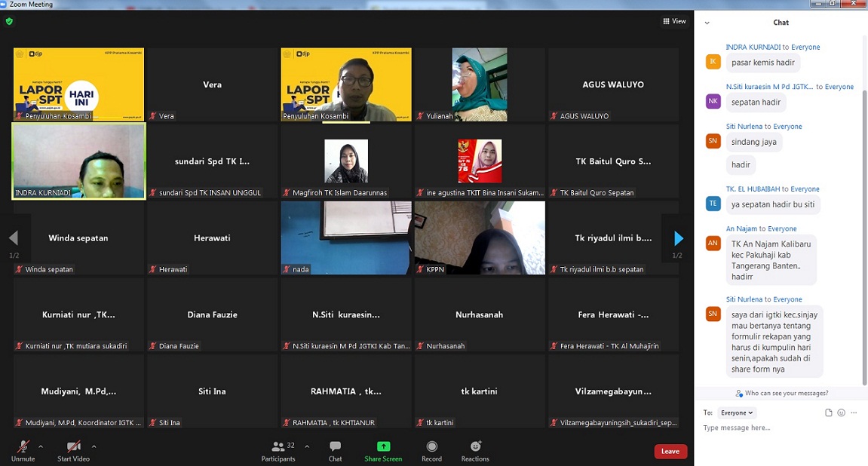The image size is (868, 466).
Task: Expand audio options arrow beside Unmute
Action: 41,446
